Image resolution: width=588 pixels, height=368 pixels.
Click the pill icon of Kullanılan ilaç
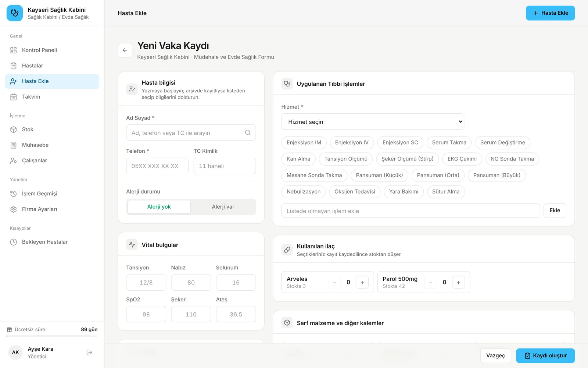click(x=287, y=250)
